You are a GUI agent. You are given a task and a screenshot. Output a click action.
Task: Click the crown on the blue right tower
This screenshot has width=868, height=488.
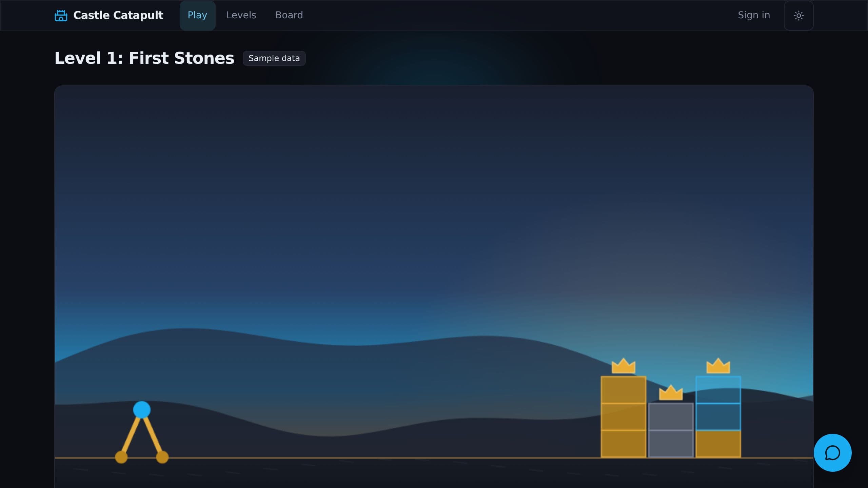click(x=718, y=366)
